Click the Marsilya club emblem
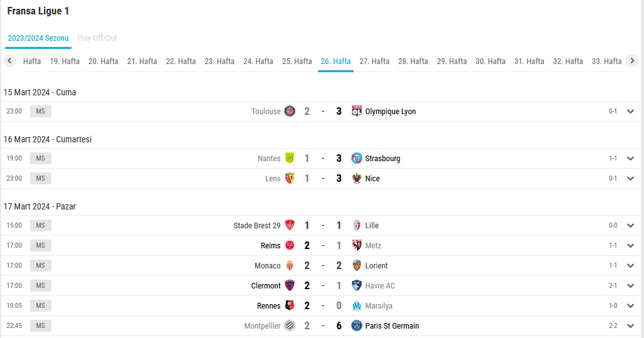Viewport: 644px width, 338px height. click(357, 305)
